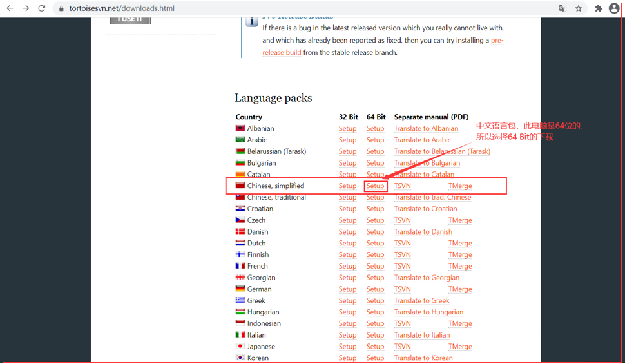Reload the TortoiseSVN downloads page
Image resolution: width=625 pixels, height=364 pixels.
(42, 8)
